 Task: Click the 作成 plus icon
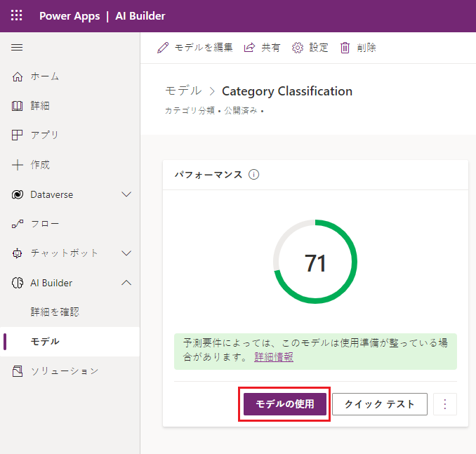(18, 165)
